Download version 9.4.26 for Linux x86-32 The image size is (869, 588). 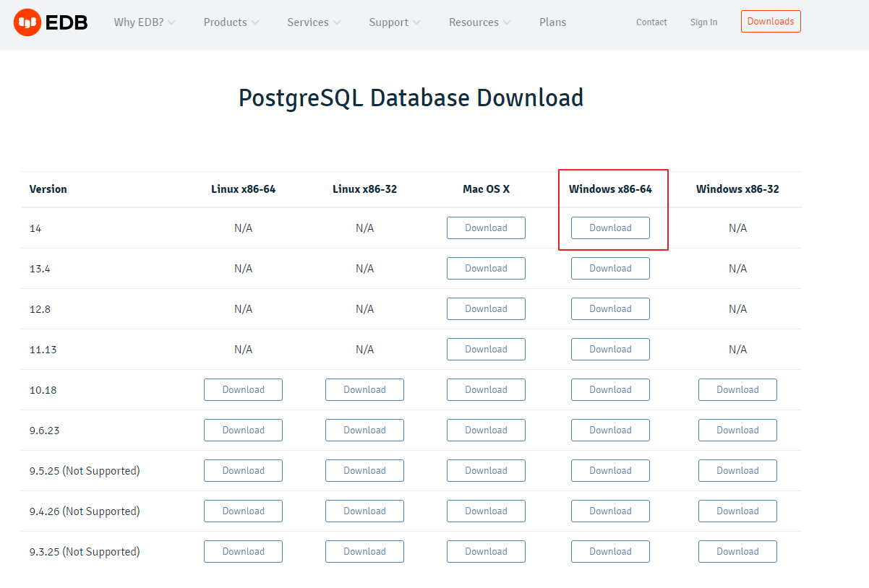[364, 511]
